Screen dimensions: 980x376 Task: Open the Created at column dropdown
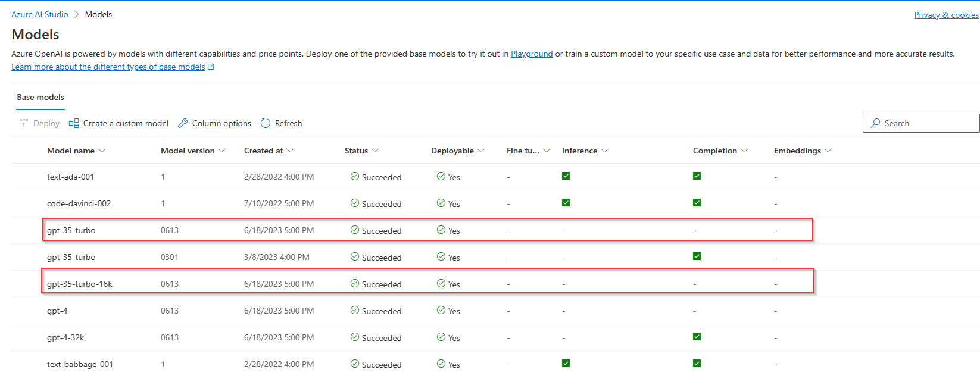coord(291,151)
